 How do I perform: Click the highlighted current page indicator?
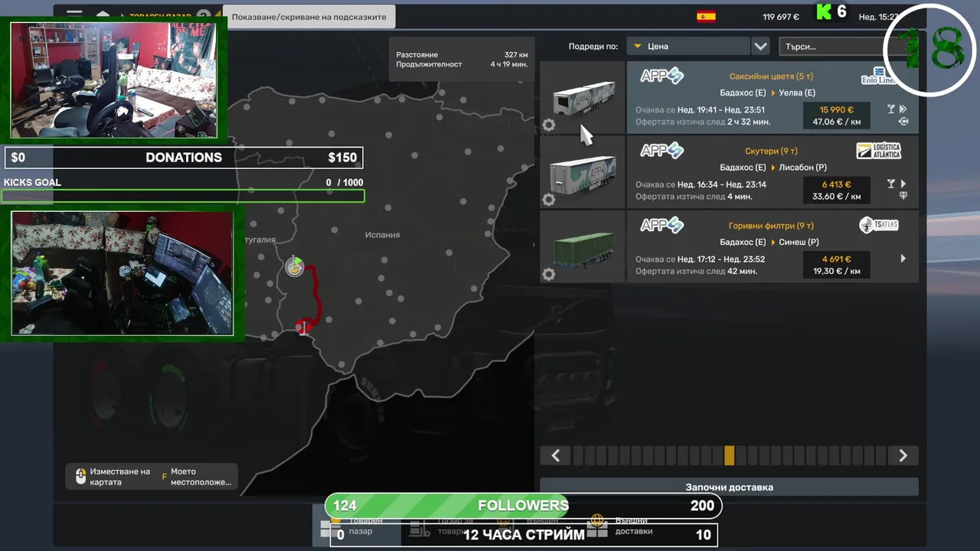[729, 455]
